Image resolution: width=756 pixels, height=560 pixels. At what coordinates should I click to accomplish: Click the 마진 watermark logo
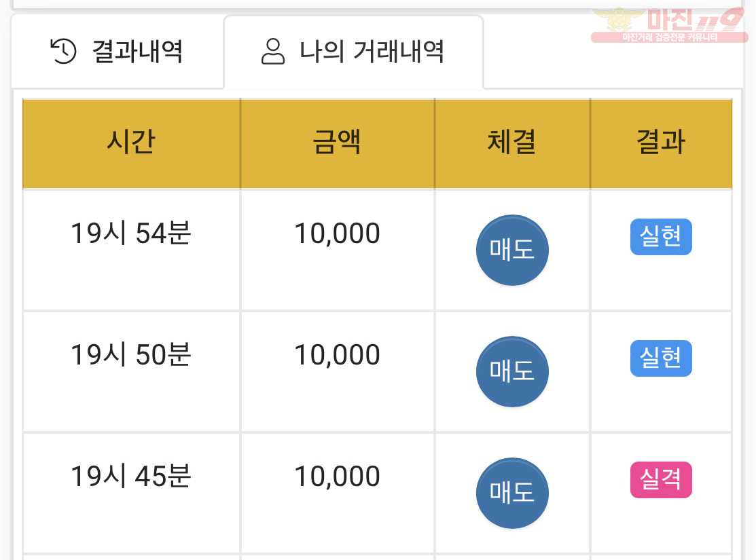tap(669, 24)
